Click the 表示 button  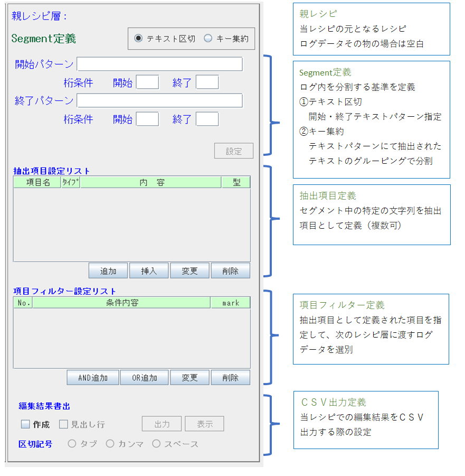[205, 424]
